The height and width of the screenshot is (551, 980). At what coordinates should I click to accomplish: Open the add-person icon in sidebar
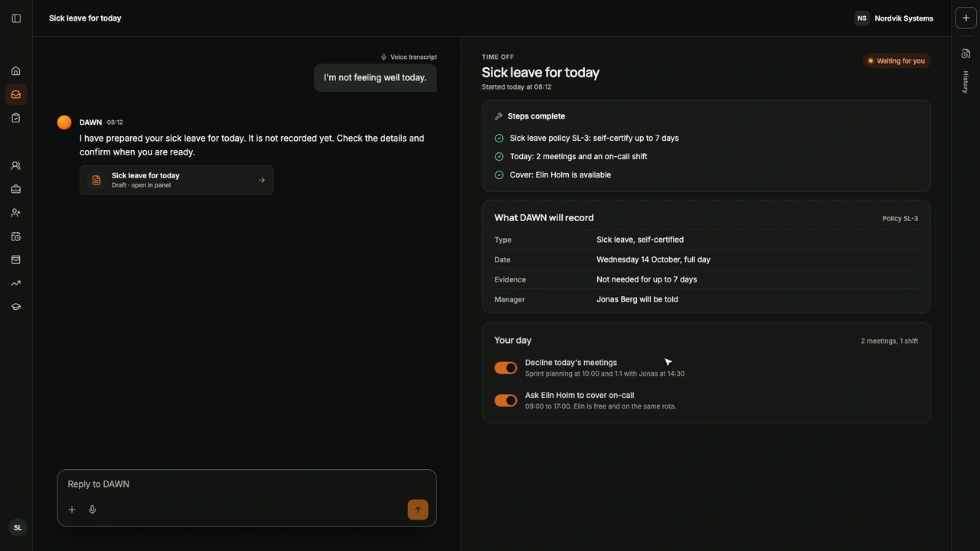[15, 213]
